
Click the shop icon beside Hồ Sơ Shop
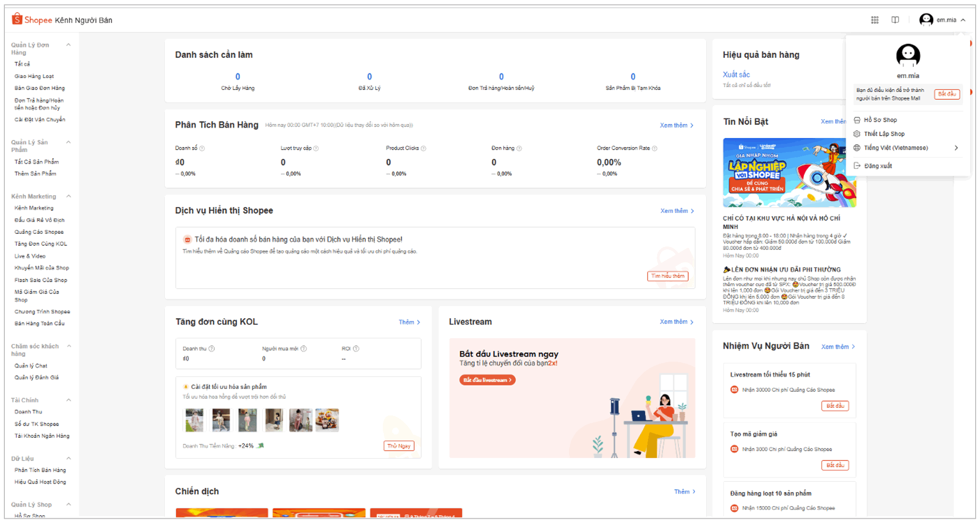point(858,120)
